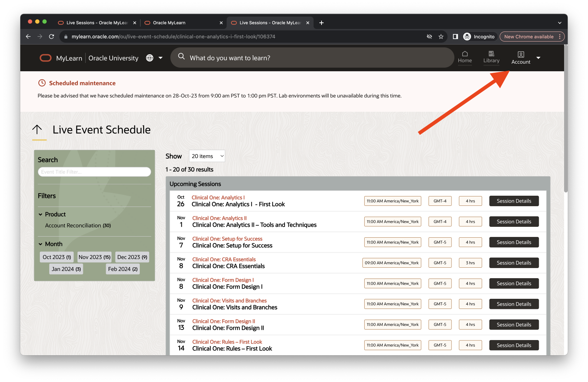This screenshot has width=588, height=382.
Task: Open the Library icon
Action: (491, 54)
